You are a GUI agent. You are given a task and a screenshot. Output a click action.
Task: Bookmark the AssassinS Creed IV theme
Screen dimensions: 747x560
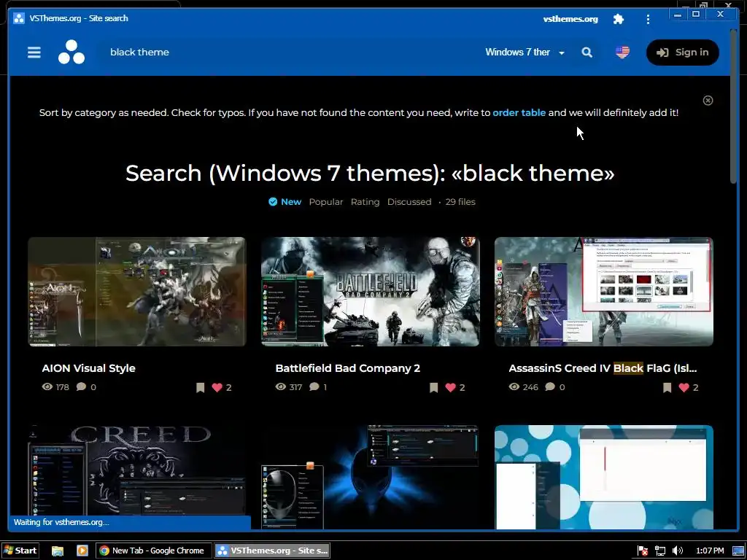pyautogui.click(x=667, y=388)
